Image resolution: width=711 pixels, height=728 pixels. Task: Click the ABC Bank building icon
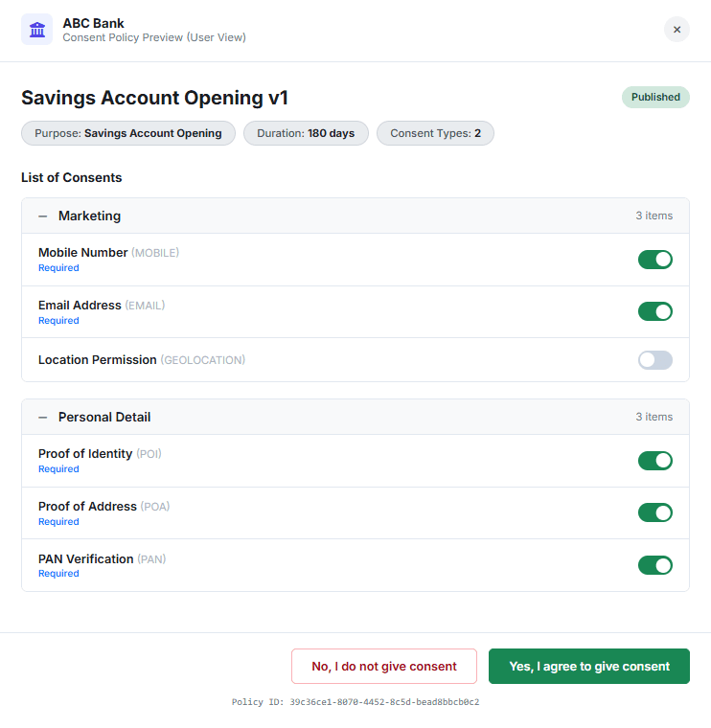[36, 30]
